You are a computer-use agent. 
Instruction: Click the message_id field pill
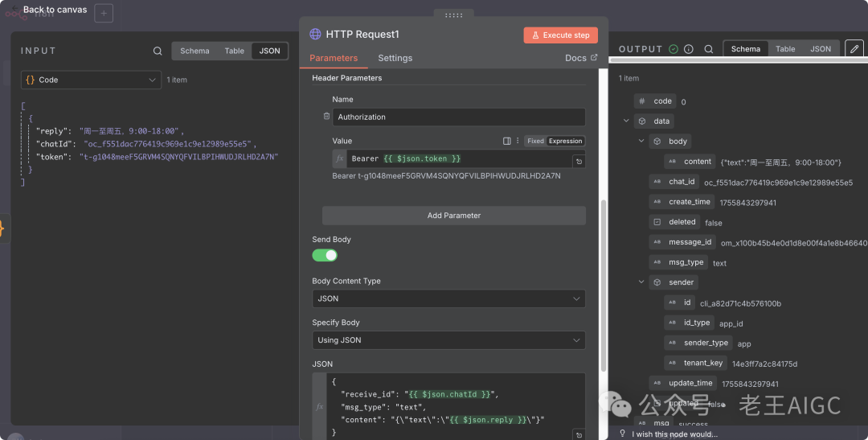pyautogui.click(x=682, y=241)
